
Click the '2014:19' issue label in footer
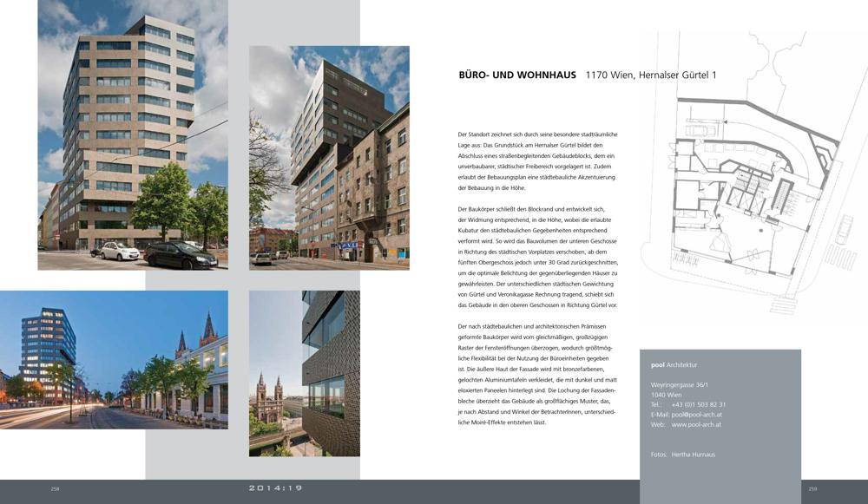click(275, 488)
